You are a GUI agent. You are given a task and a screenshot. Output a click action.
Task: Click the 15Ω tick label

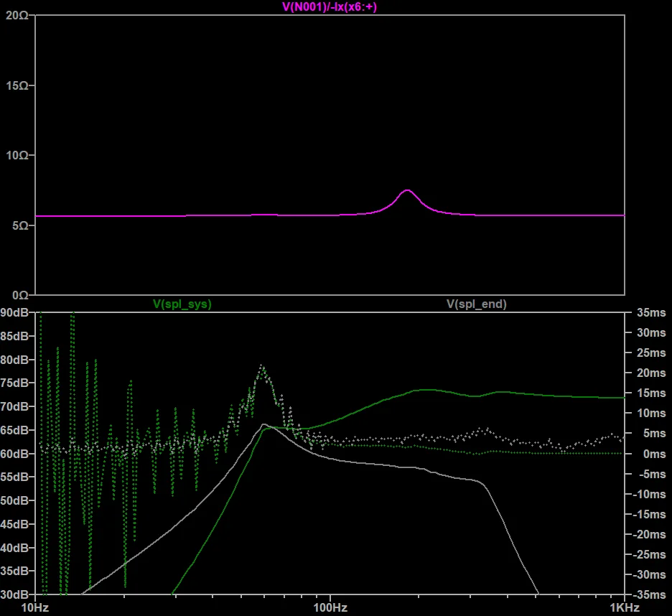point(16,85)
